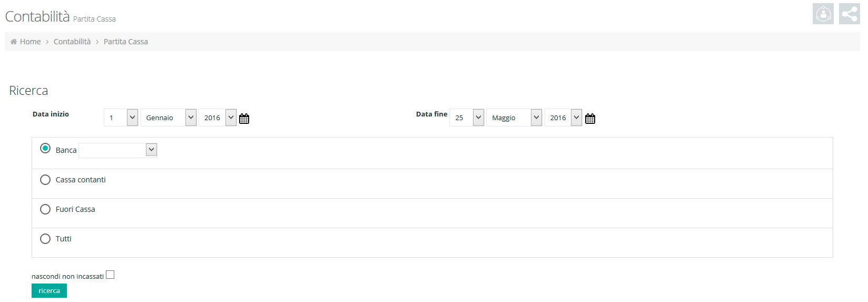Select the Banca radio button
Image resolution: width=868 pixels, height=302 pixels.
pyautogui.click(x=45, y=149)
